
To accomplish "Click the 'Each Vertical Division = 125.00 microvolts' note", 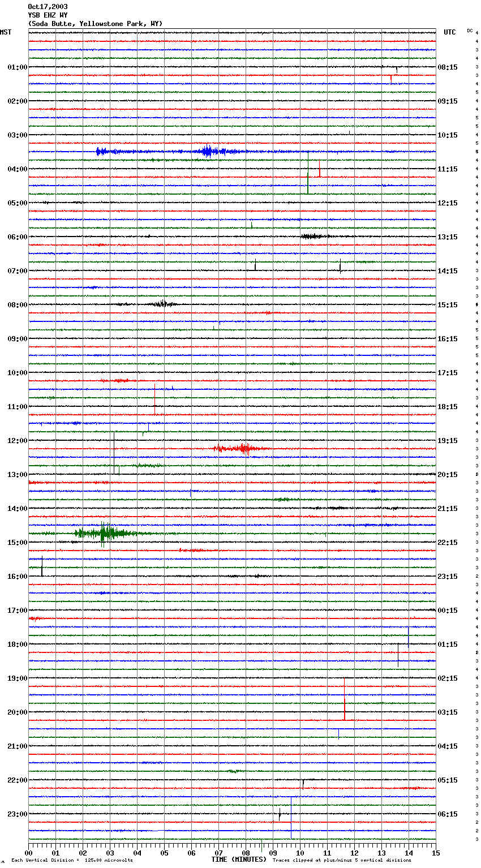I will 72,861.
